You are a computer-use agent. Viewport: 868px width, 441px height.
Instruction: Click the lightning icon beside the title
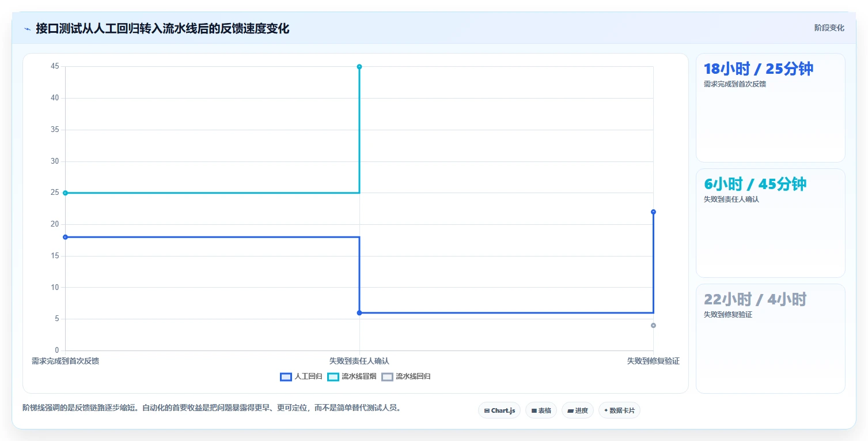[x=28, y=29]
